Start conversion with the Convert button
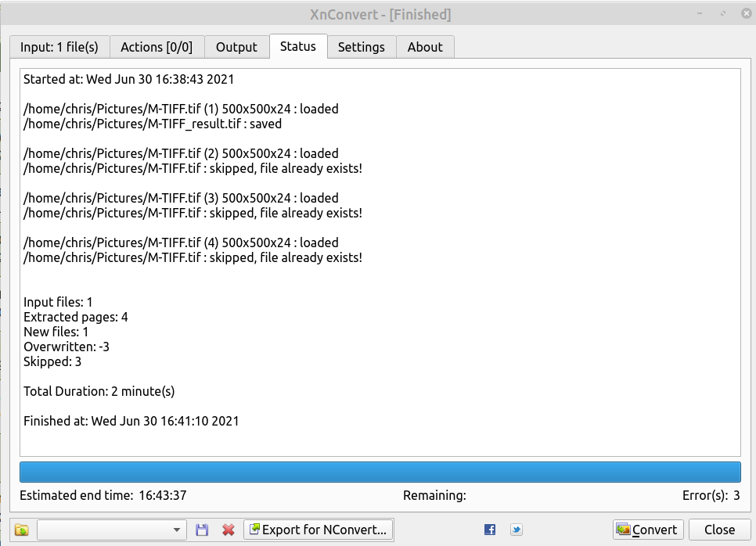756x546 pixels. point(648,530)
